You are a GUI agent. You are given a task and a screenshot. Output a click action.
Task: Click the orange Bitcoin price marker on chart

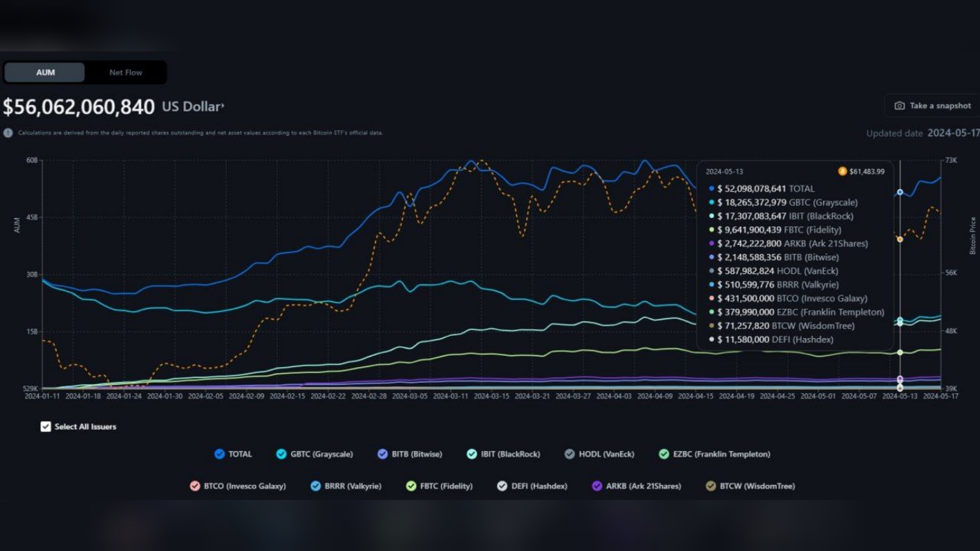pos(900,239)
